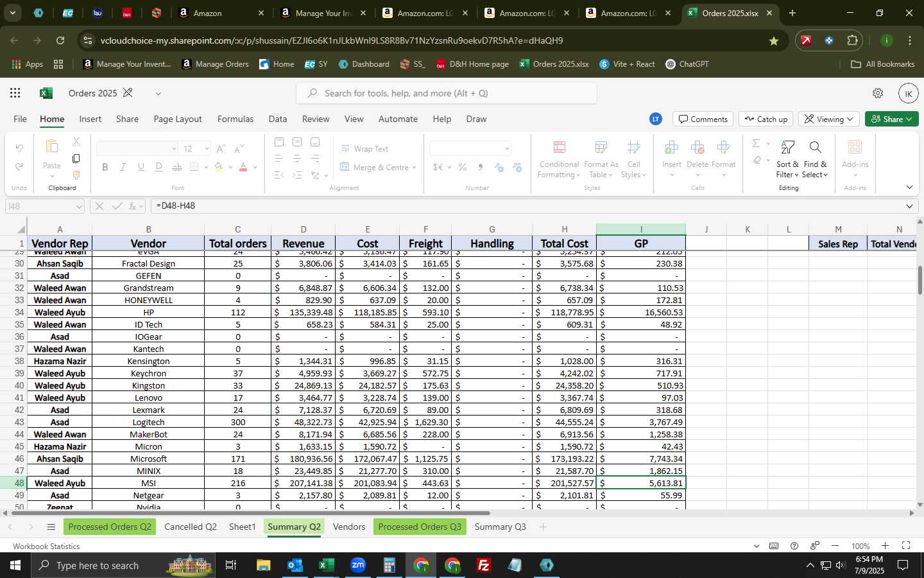Open the Processed Orders Q2 sheet
Viewport: 924px width, 578px height.
point(110,527)
